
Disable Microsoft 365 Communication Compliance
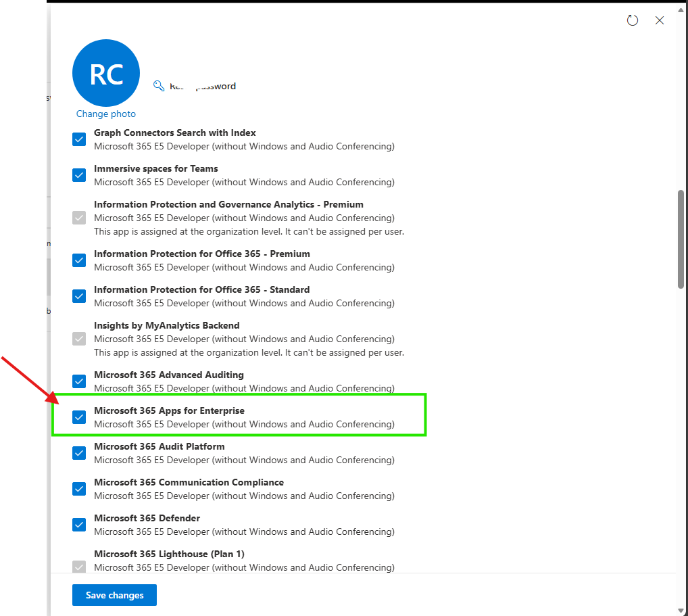[x=79, y=489]
